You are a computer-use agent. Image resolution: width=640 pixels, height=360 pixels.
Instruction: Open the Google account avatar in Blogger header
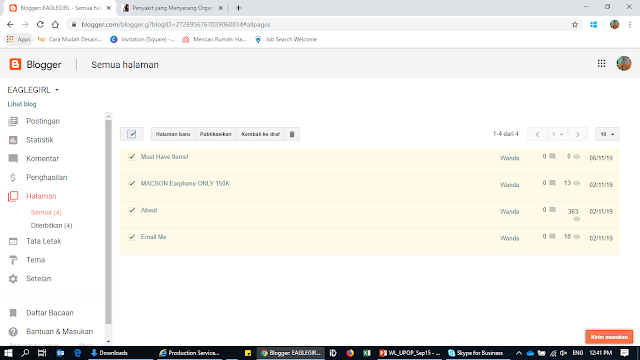(x=624, y=64)
